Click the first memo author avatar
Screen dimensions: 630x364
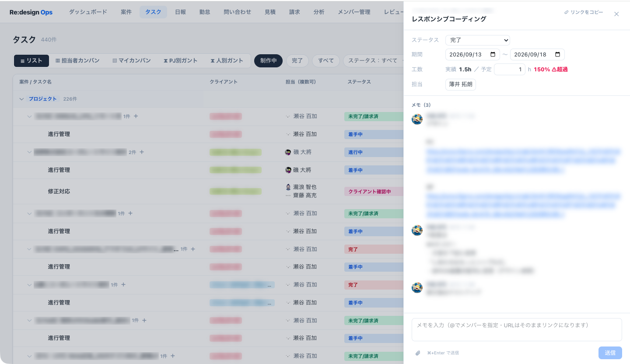tap(417, 119)
